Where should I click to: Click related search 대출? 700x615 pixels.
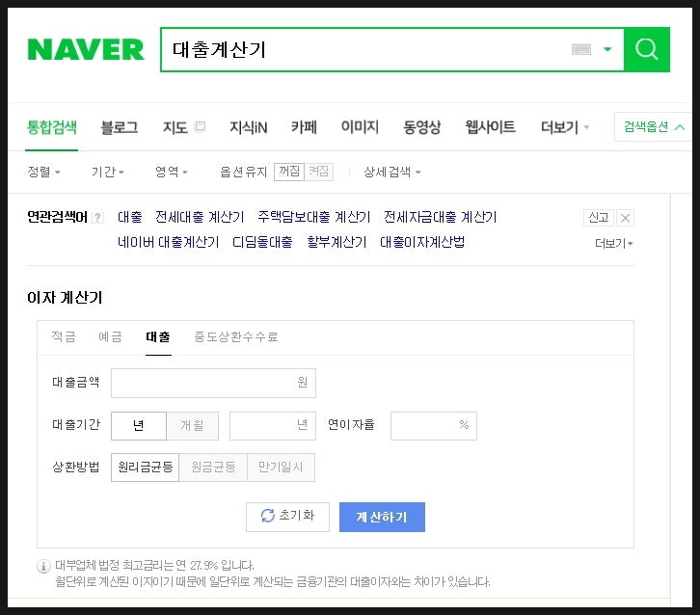click(130, 217)
